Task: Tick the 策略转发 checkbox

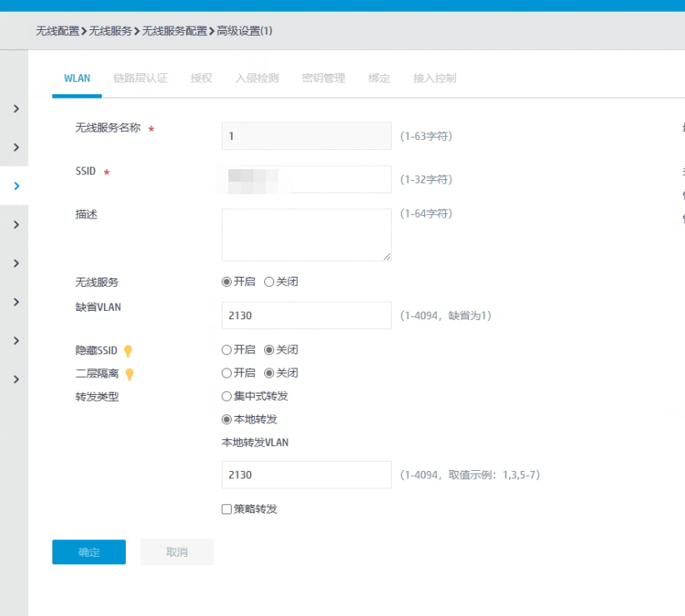Action: click(227, 509)
